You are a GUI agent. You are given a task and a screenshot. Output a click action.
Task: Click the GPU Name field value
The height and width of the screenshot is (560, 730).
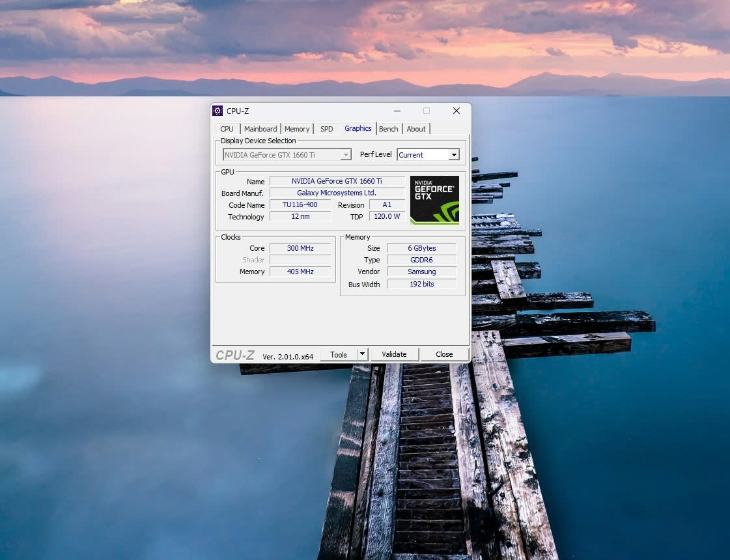click(337, 181)
